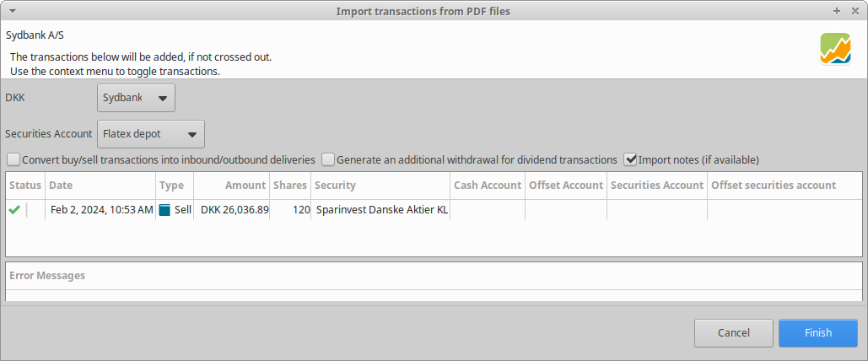Enable convert buy/sell into deliveries checkbox

point(13,159)
